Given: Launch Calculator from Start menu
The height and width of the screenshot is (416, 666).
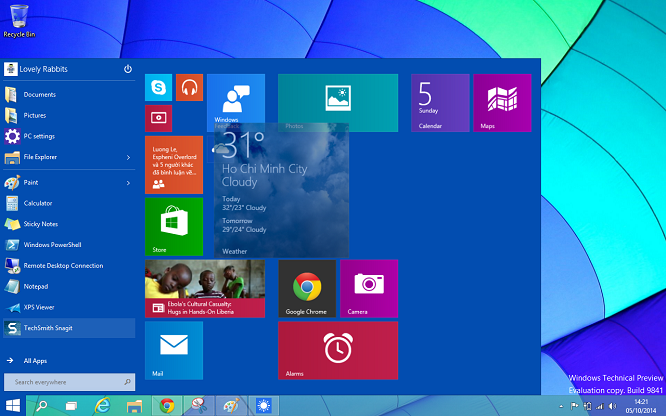Looking at the screenshot, I should click(69, 203).
